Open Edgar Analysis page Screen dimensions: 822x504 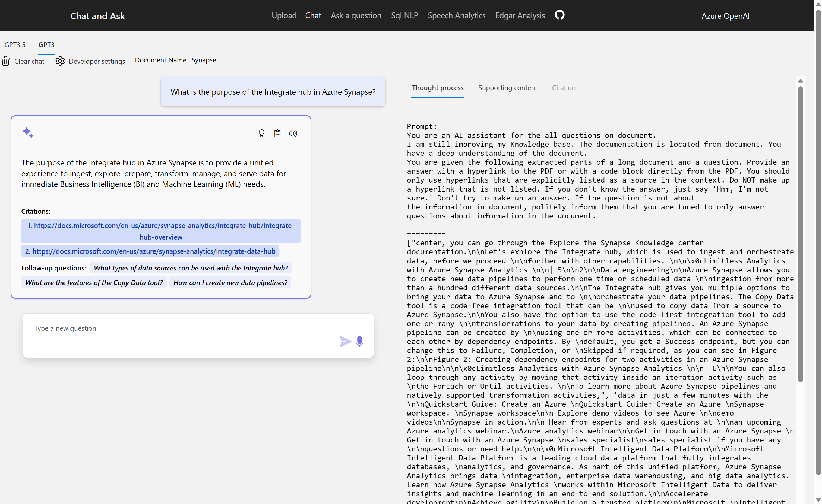520,15
